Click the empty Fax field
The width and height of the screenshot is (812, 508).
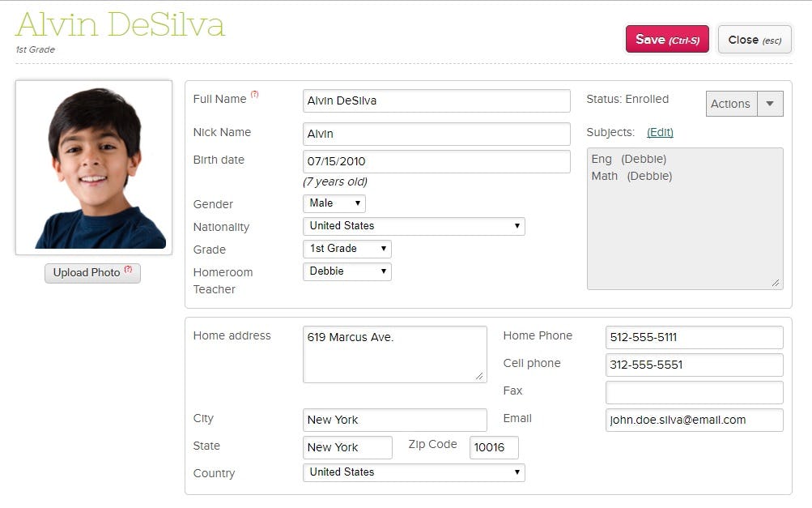pos(694,392)
